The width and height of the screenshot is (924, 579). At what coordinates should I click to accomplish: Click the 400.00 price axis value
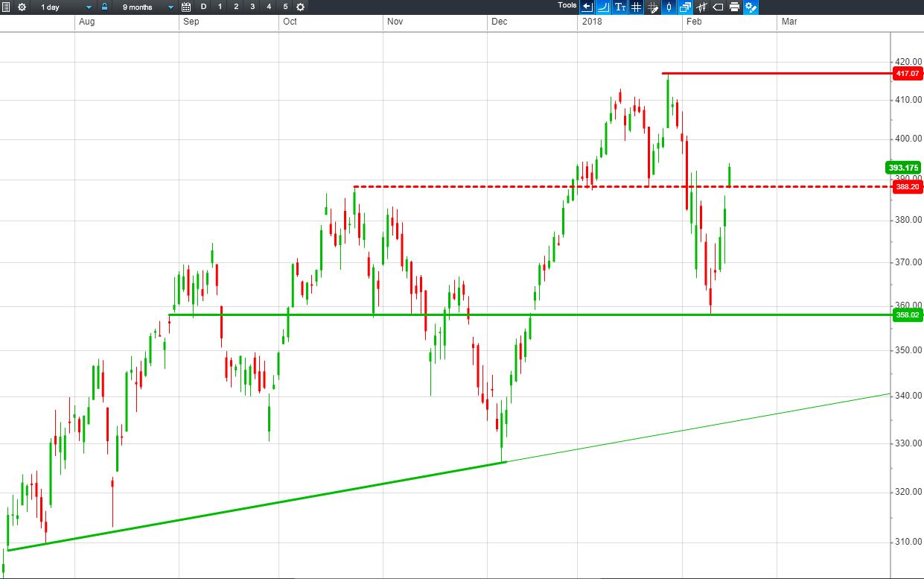tap(909, 139)
